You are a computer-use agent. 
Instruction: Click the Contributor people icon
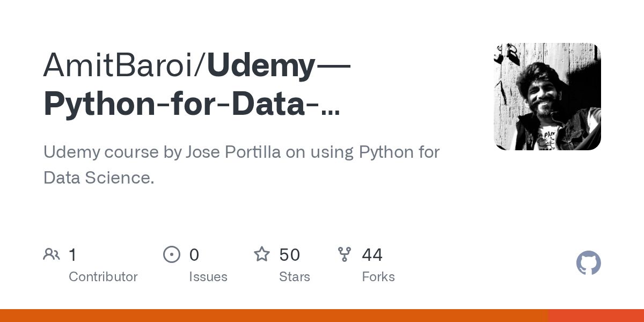(52, 254)
